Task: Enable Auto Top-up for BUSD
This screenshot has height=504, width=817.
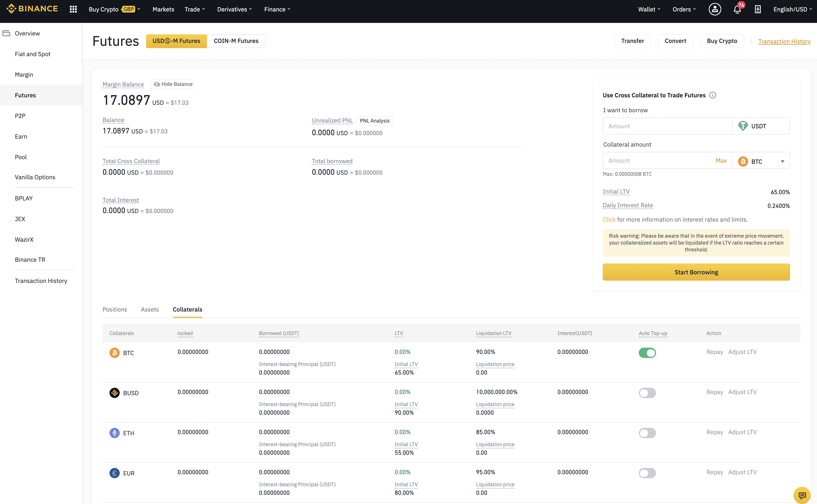Action: click(x=647, y=393)
